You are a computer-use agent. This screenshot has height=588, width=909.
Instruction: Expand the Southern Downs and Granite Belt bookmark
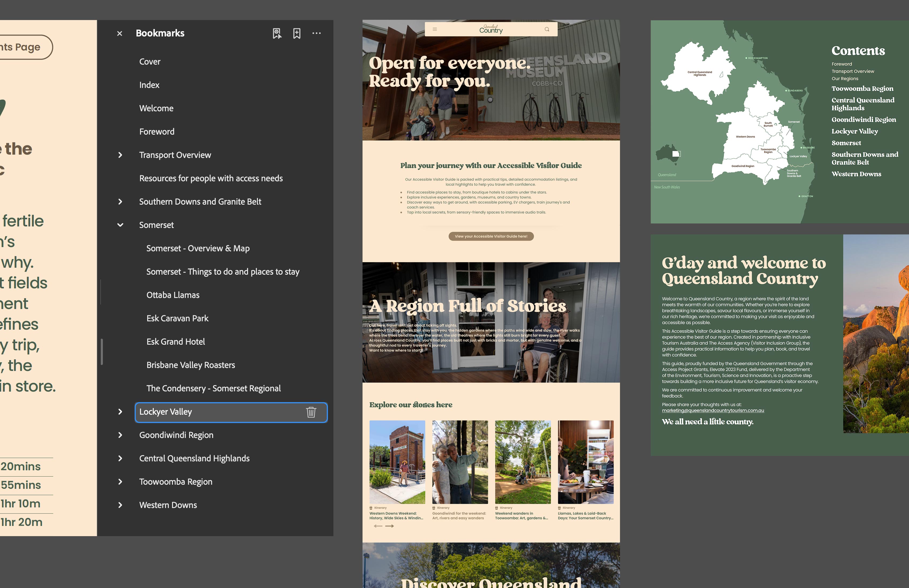pos(120,202)
